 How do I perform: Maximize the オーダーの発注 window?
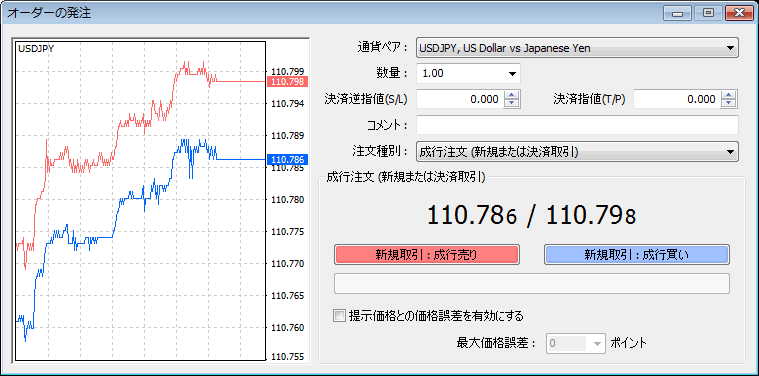pos(708,13)
